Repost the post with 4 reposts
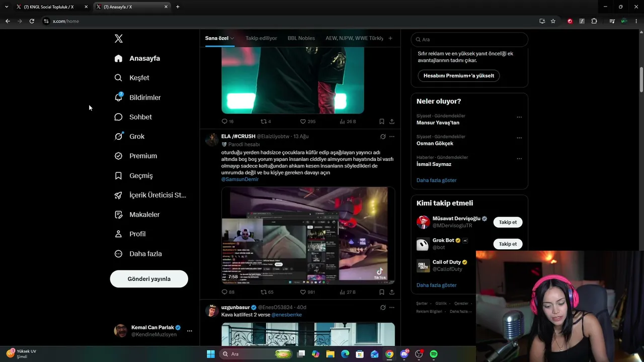This screenshot has width=644, height=362. (x=266, y=121)
